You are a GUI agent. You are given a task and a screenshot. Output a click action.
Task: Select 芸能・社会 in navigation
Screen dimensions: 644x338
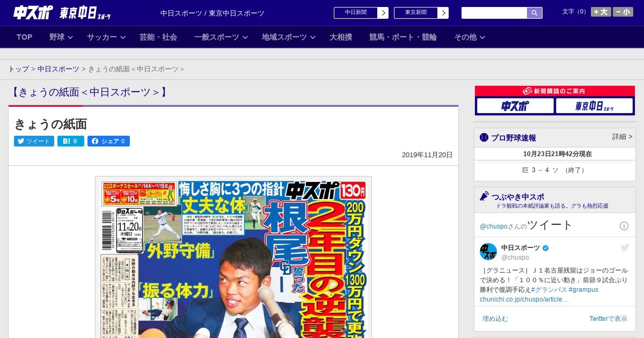[158, 37]
